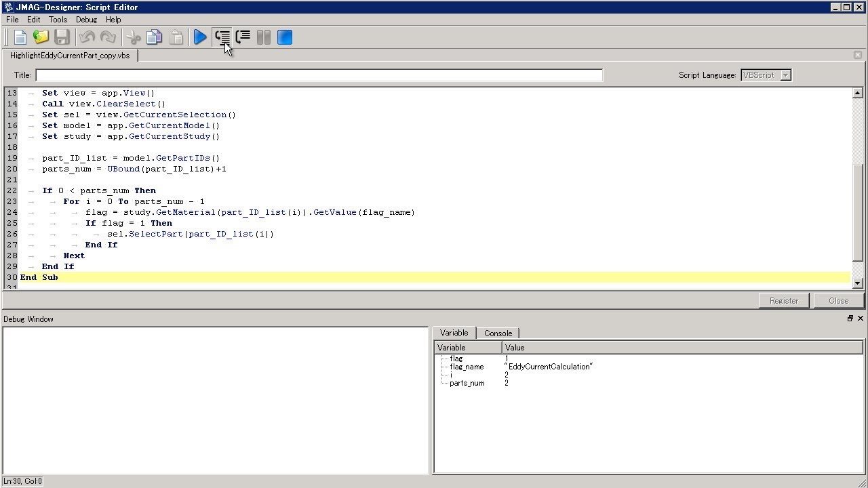Click model.GetPartIDs on line 19
The width and height of the screenshot is (868, 488).
166,158
